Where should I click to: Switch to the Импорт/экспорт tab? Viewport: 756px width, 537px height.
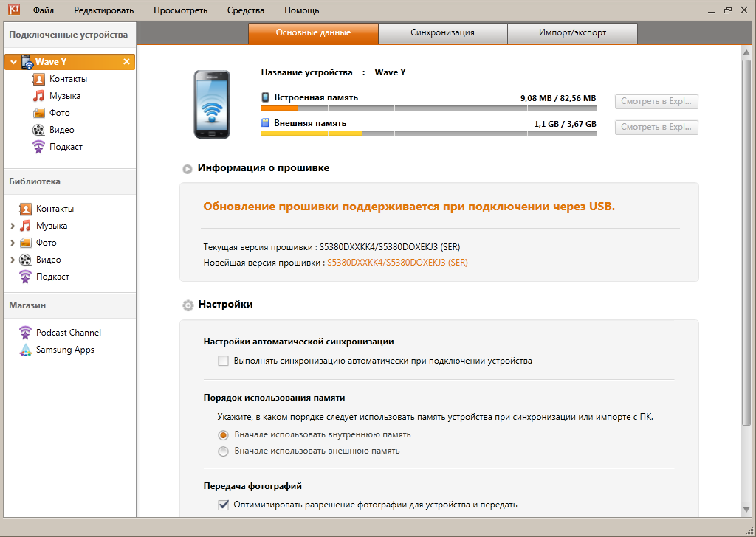pos(573,33)
